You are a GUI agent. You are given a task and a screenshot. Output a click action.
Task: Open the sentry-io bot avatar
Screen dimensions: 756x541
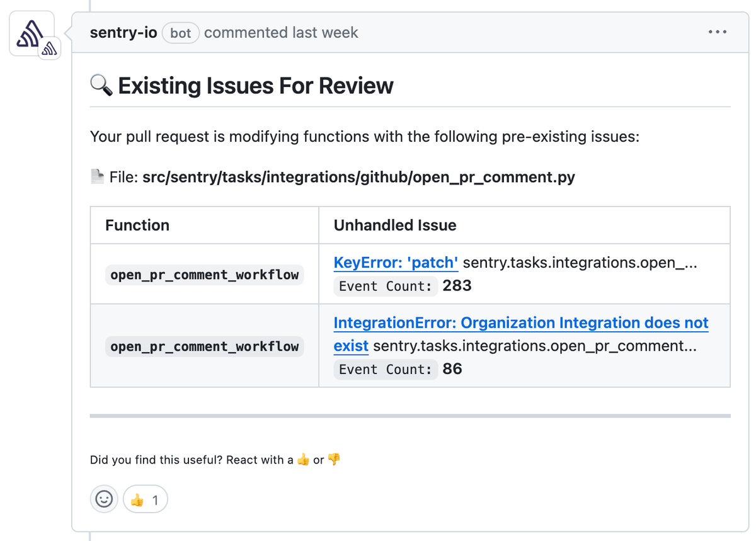[31, 33]
